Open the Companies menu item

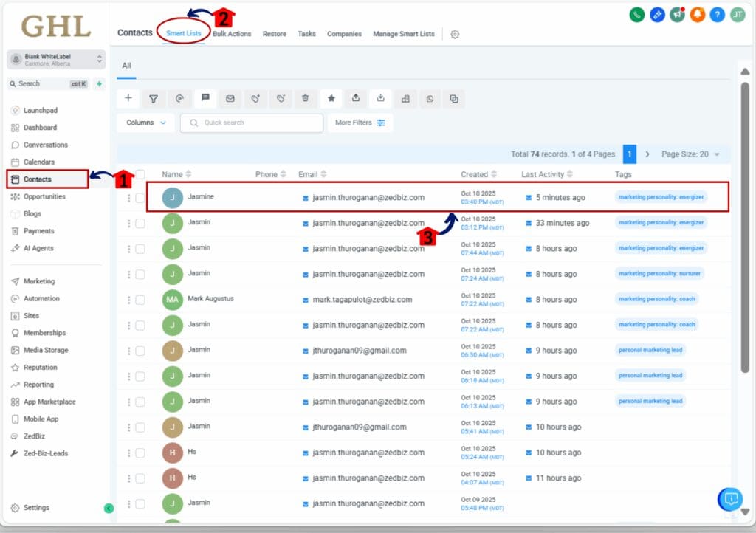pyautogui.click(x=344, y=33)
